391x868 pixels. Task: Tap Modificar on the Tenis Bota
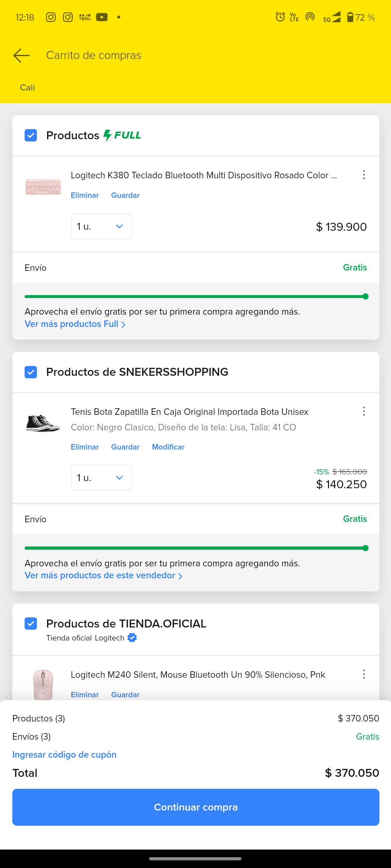tap(168, 447)
